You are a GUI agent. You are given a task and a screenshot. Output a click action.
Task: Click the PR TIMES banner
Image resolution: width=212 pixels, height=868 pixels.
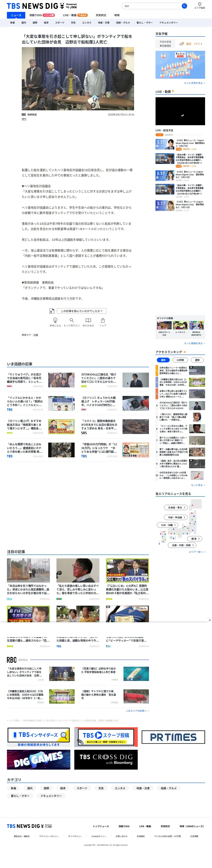(x=173, y=737)
